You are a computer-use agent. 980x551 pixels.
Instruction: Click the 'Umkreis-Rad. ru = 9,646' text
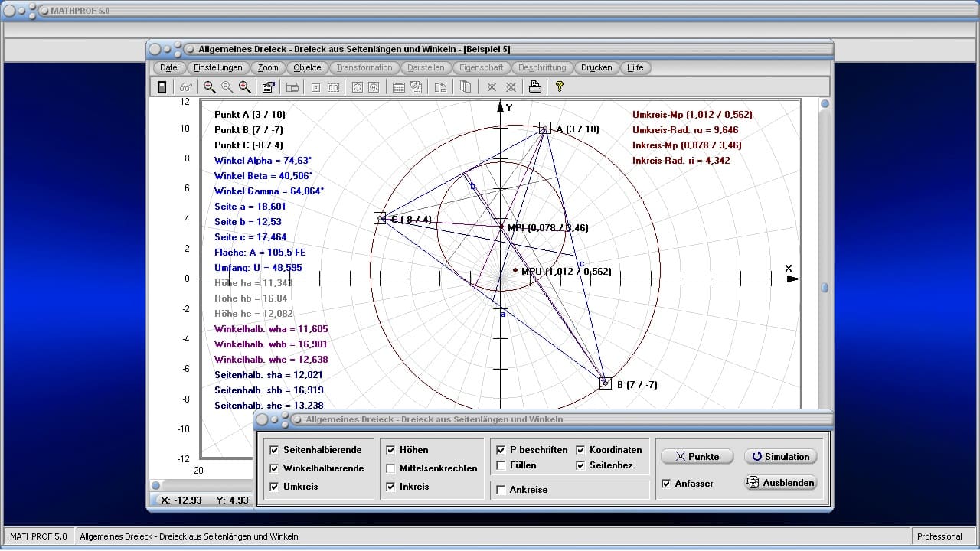[685, 130]
